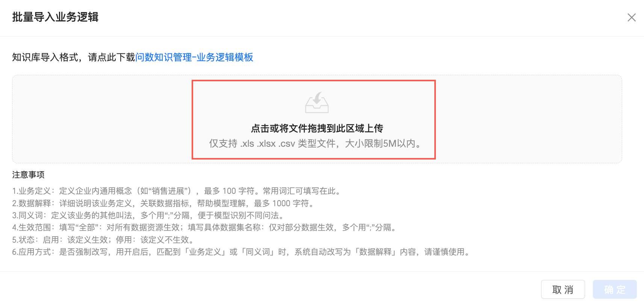Viewport: 644px width, 307px height.
Task: Close the 批量导入业务逻辑 dialog with X
Action: [x=632, y=17]
